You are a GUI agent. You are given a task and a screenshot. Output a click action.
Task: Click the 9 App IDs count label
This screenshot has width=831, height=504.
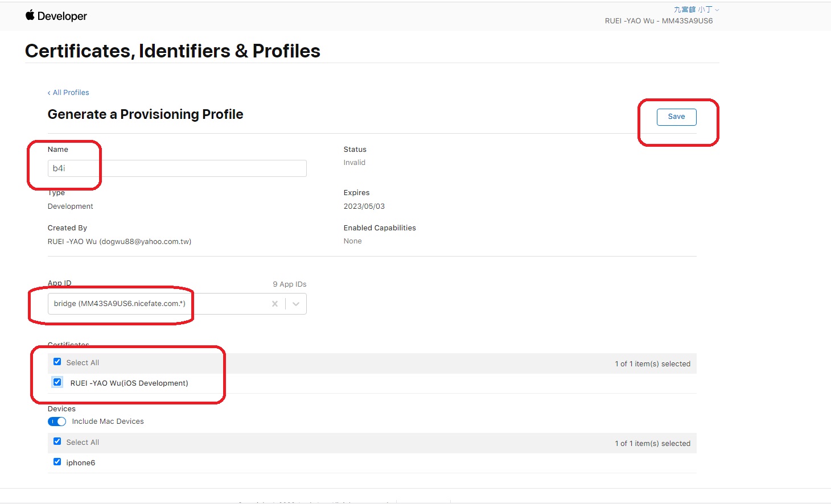pos(289,284)
